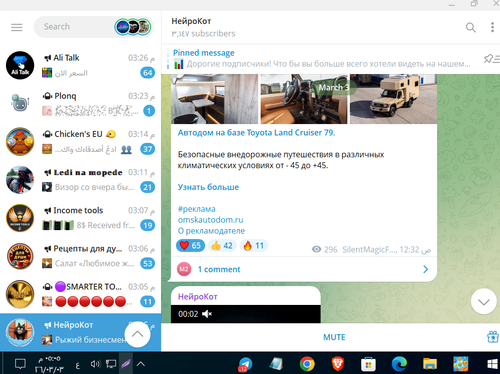Open Microsoft Store from the taskbar
This screenshot has height=374, width=500.
click(368, 364)
